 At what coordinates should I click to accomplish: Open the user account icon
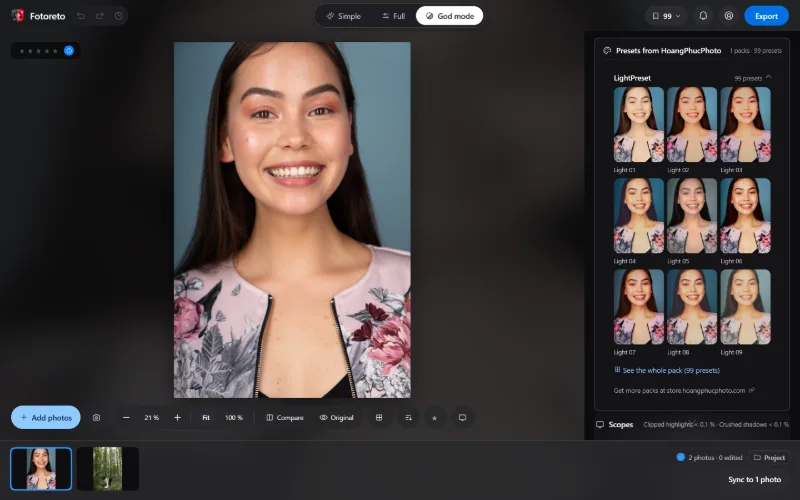point(729,16)
